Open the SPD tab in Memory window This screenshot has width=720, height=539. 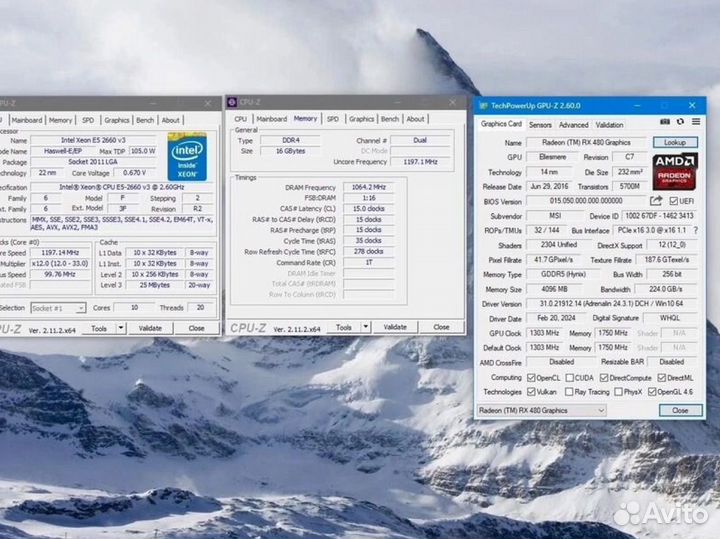[332, 119]
